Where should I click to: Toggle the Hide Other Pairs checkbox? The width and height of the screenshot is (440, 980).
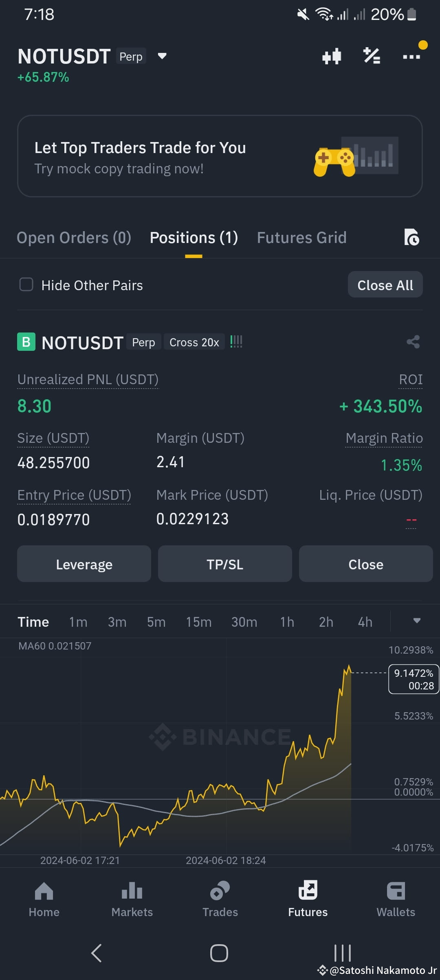(x=26, y=284)
